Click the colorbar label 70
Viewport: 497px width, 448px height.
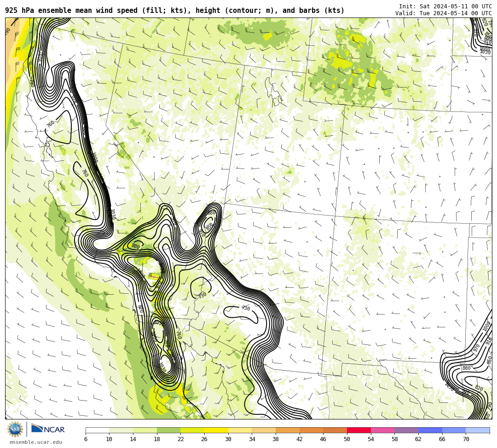coord(466,439)
